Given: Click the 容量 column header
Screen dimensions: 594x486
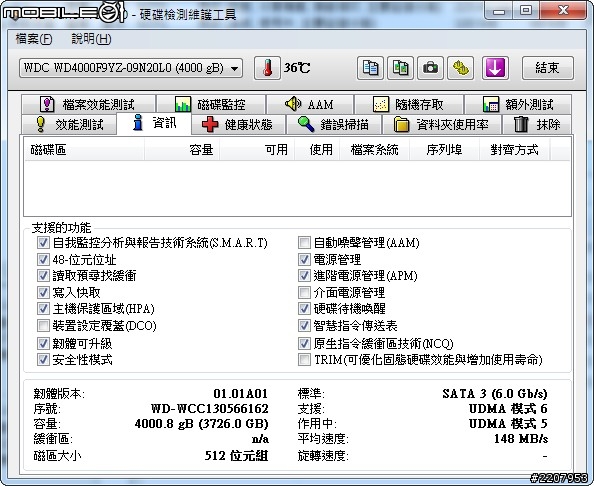Looking at the screenshot, I should tap(182, 150).
